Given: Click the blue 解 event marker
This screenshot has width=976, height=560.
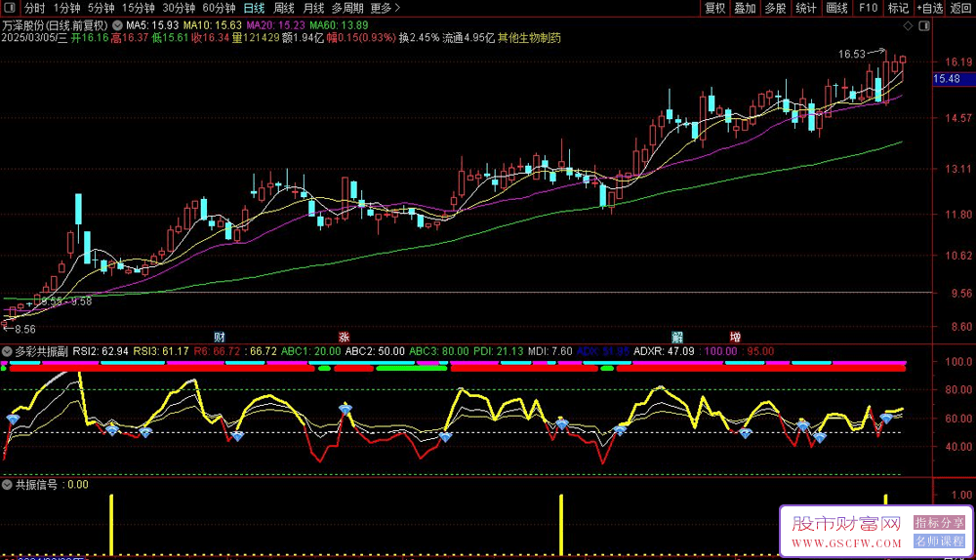Looking at the screenshot, I should 678,337.
